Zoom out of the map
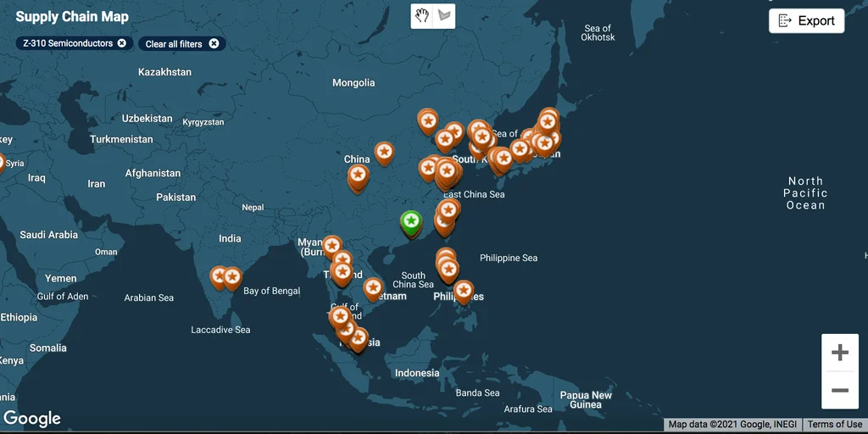Image resolution: width=868 pixels, height=434 pixels. [840, 390]
